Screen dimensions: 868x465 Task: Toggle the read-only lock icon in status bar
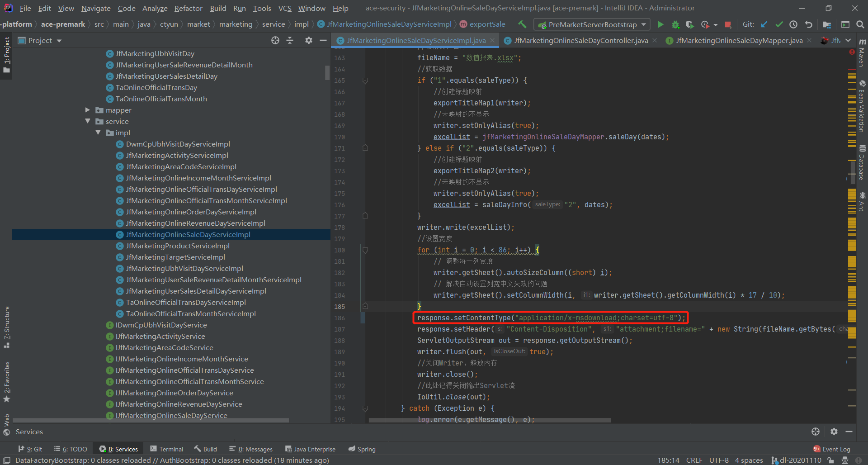[830, 460]
